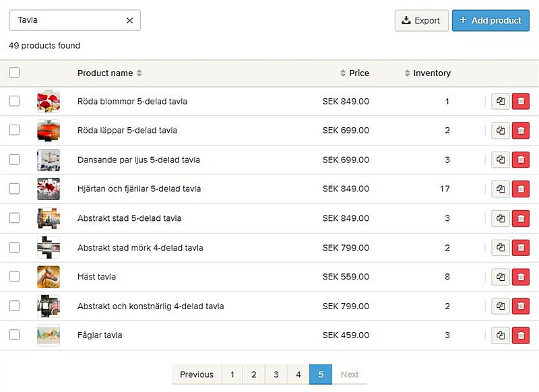Select the Häst tavla row checkbox
Viewport: 539px width, 392px height.
click(x=14, y=277)
